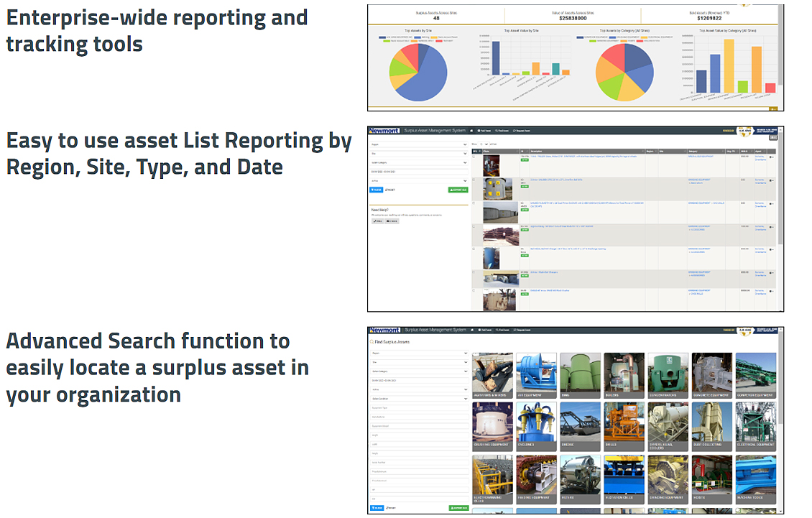Click the Newmont logo in the asset list header

point(384,131)
